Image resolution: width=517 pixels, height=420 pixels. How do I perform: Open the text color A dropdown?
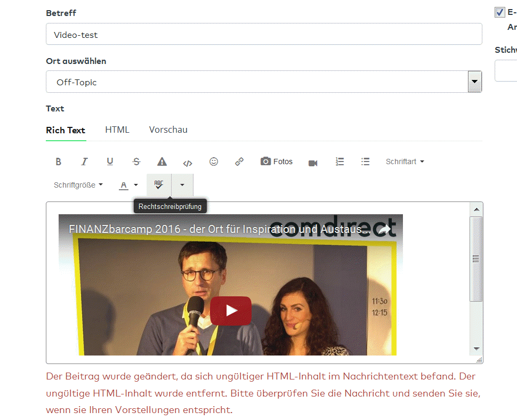coord(128,185)
